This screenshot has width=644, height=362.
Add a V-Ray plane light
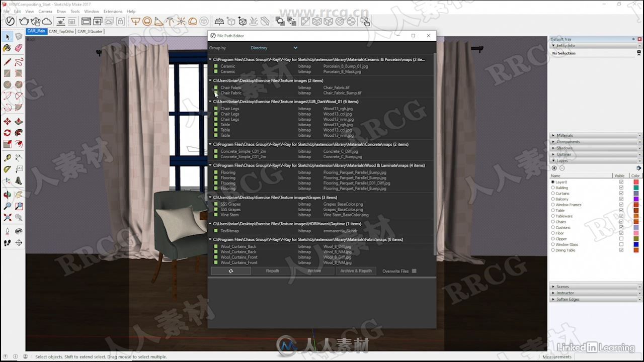(x=135, y=21)
